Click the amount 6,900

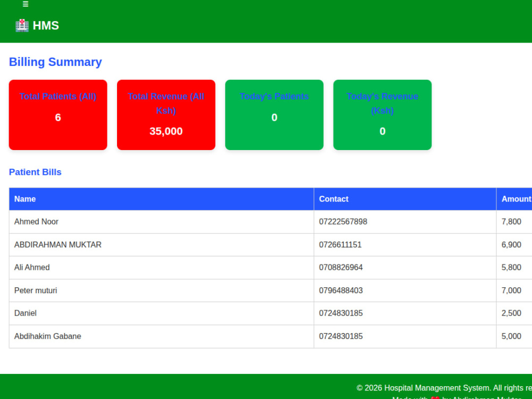511,245
